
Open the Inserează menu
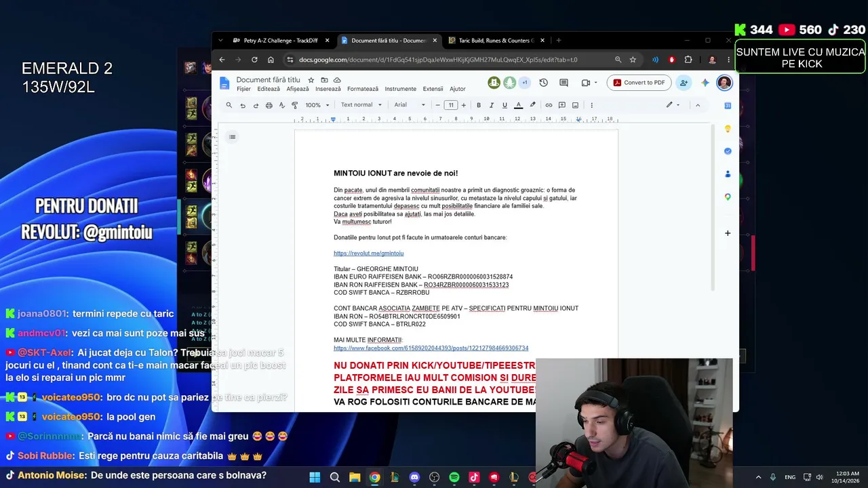coord(328,89)
